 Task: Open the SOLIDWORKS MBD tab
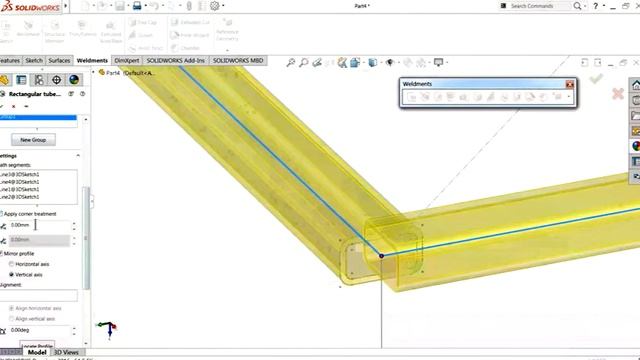click(x=238, y=60)
